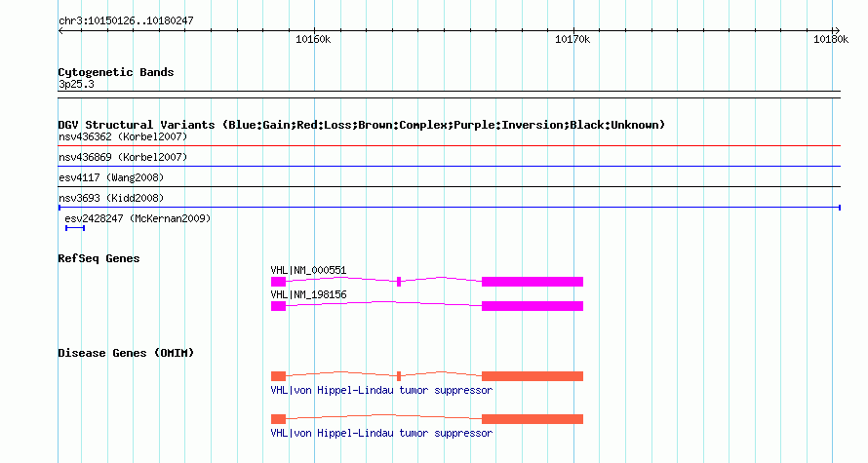The width and height of the screenshot is (868, 463).
Task: Click the 10160k ruler label
Action: 313,39
